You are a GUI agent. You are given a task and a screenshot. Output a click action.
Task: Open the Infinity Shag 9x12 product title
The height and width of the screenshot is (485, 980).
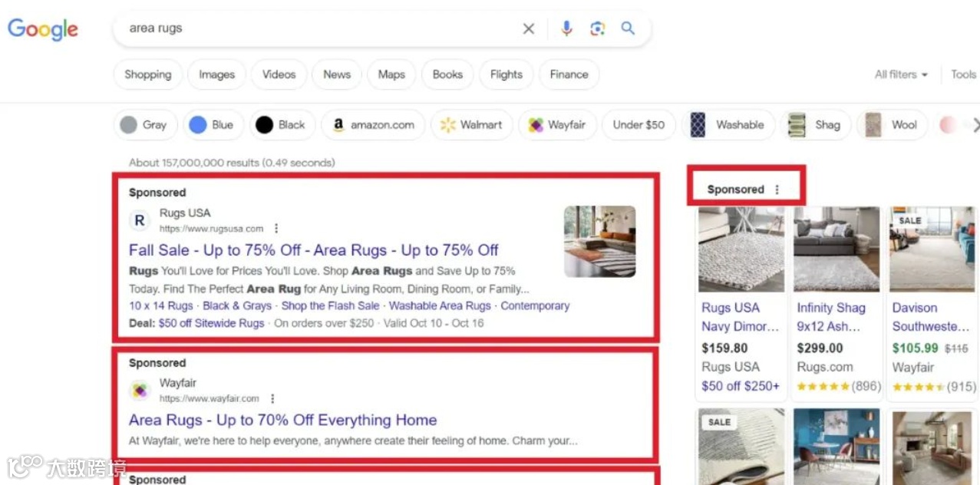tap(830, 317)
